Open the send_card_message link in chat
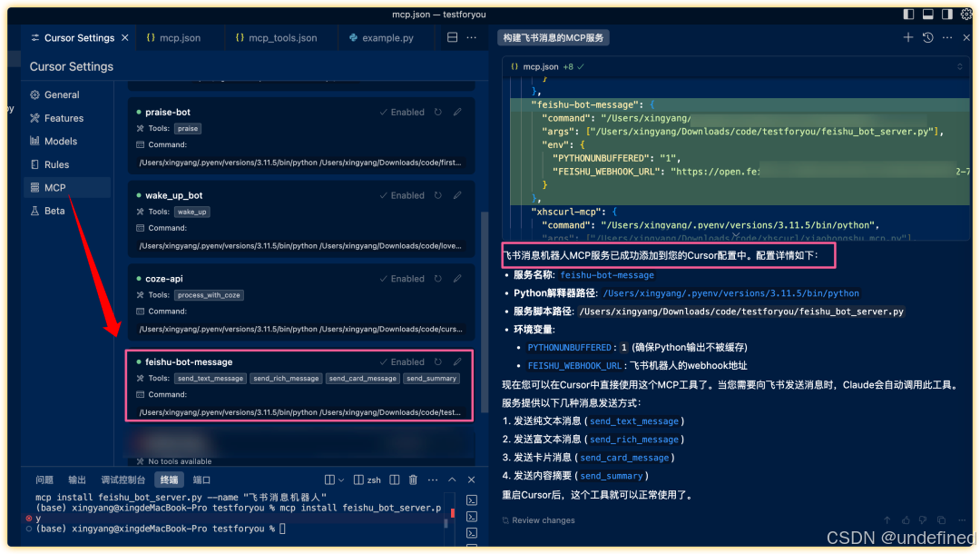 point(624,459)
